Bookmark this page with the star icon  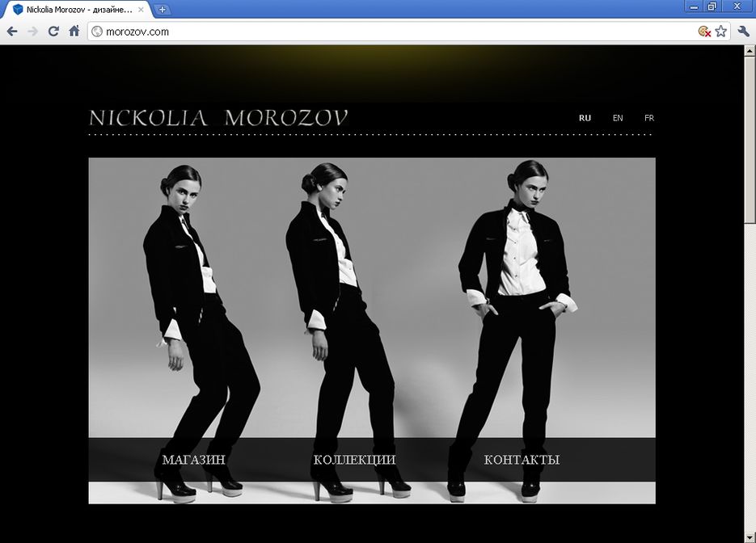tap(720, 32)
